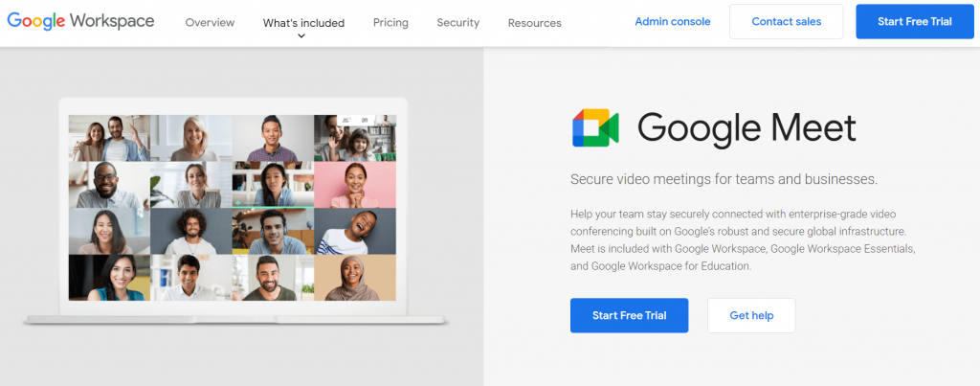Click the Get help button
This screenshot has width=980, height=386.
point(751,315)
